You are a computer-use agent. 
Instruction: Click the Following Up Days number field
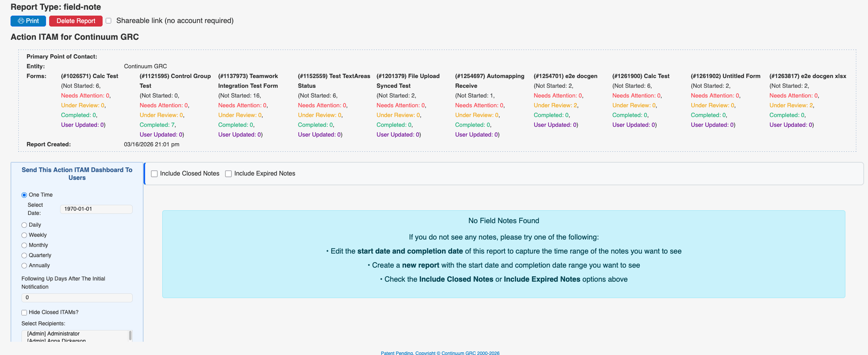pos(77,298)
